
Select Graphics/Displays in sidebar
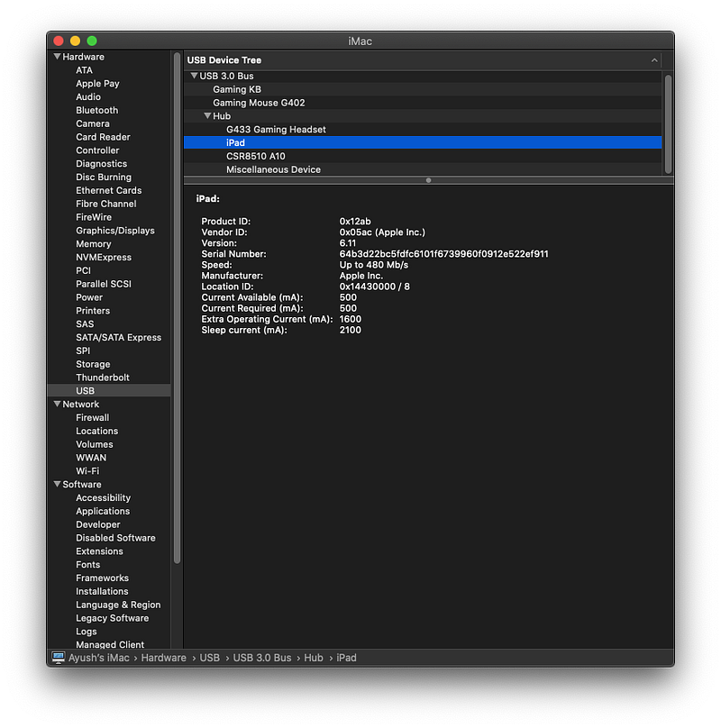(115, 231)
